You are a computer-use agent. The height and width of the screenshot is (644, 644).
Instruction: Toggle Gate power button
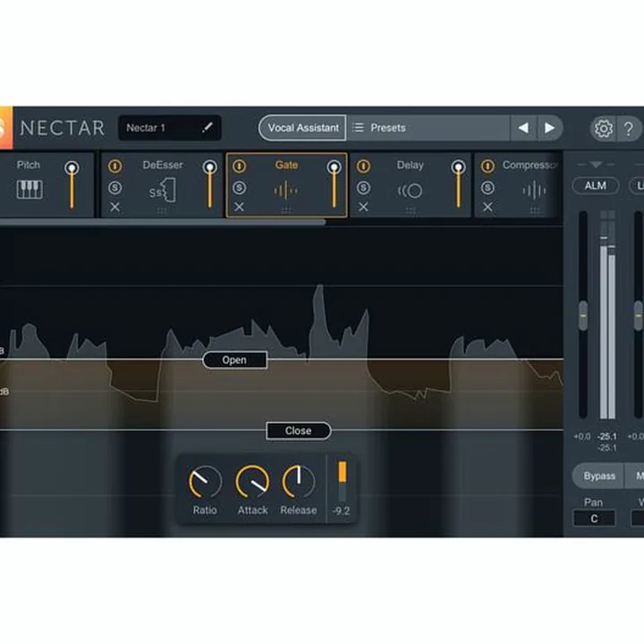(x=240, y=166)
